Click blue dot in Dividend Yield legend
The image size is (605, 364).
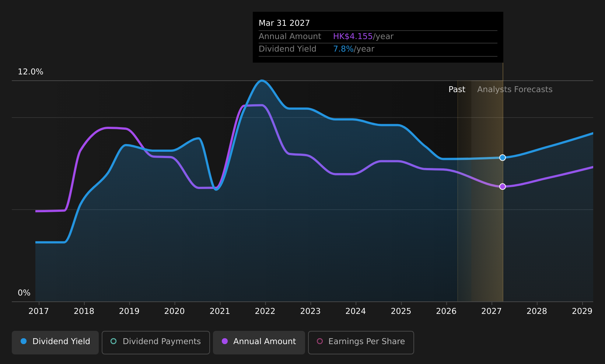pos(24,341)
